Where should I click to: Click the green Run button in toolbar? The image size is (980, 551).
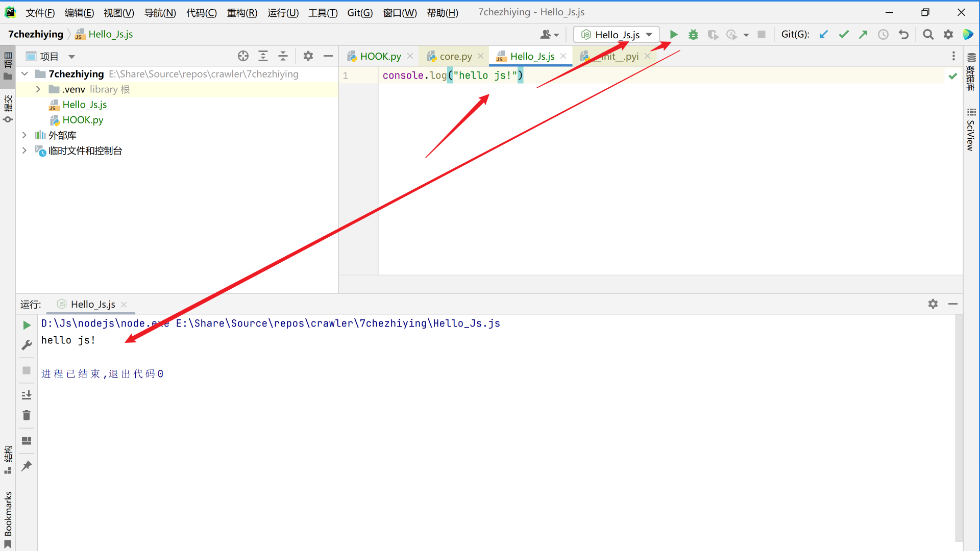click(x=674, y=34)
